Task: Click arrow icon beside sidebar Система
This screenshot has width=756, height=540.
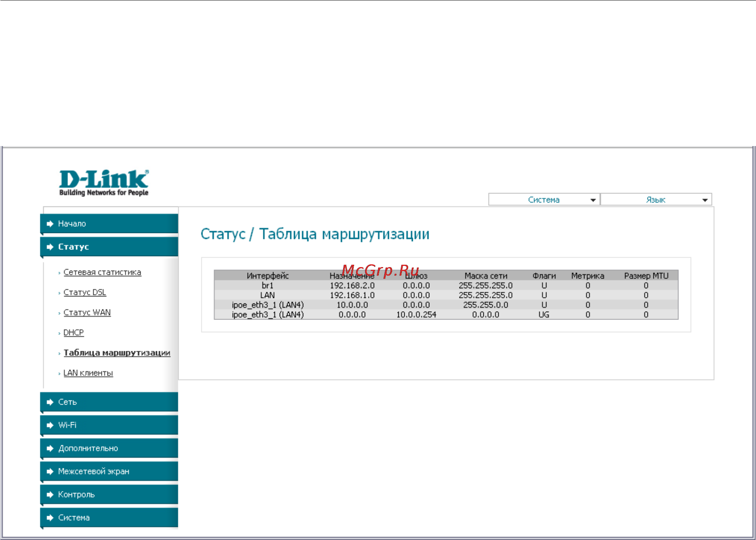Action: coord(50,518)
